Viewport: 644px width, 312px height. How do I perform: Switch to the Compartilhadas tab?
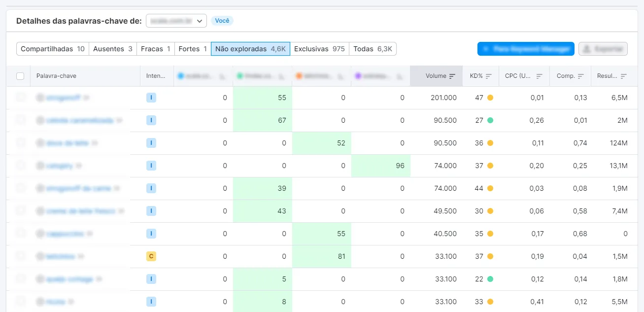53,49
